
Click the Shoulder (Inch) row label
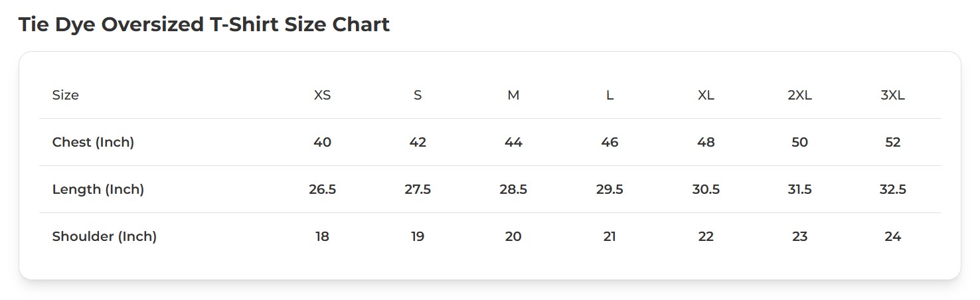104,236
